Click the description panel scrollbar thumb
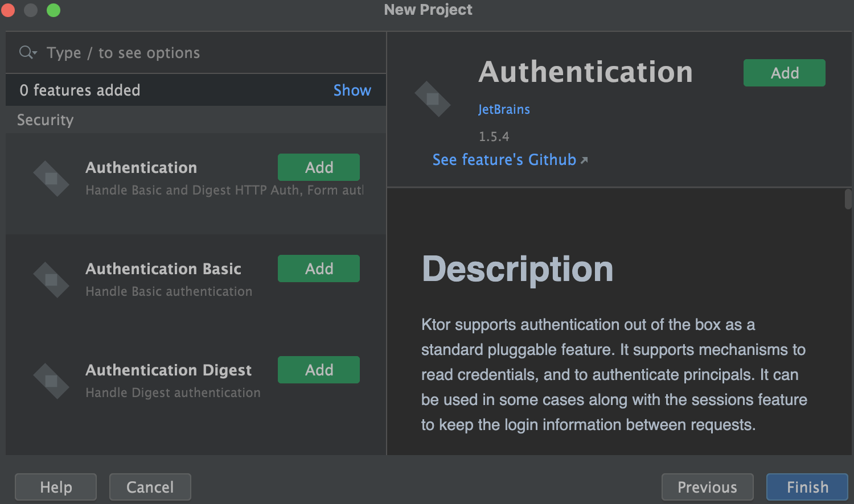 point(848,199)
